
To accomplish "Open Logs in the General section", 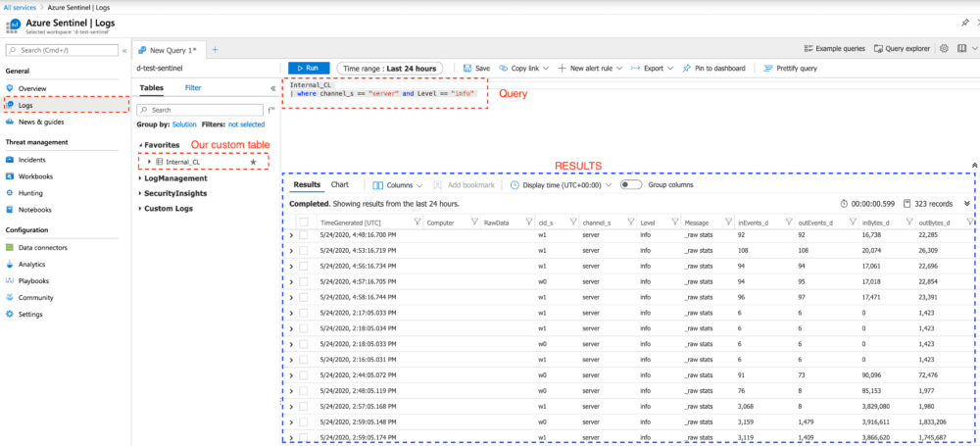I will [25, 105].
